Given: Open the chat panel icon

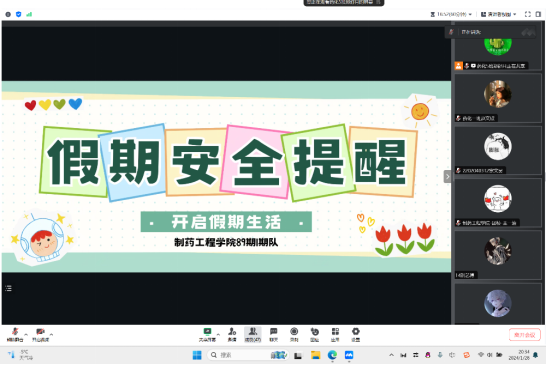Looking at the screenshot, I should [x=274, y=335].
